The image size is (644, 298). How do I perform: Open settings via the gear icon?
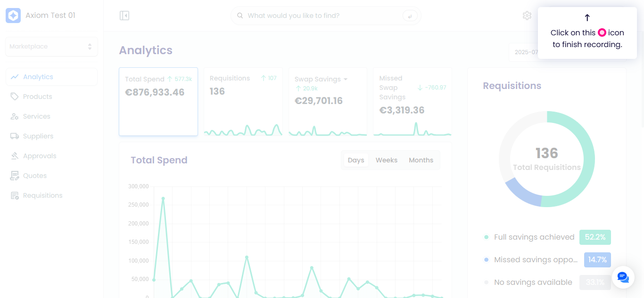tap(527, 16)
